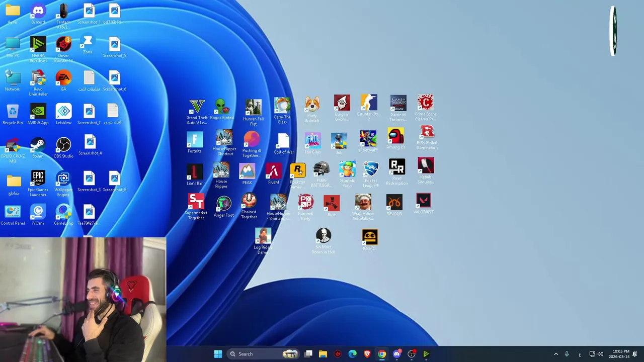
Task: Select the Screenshot_2 image file
Action: [89, 114]
